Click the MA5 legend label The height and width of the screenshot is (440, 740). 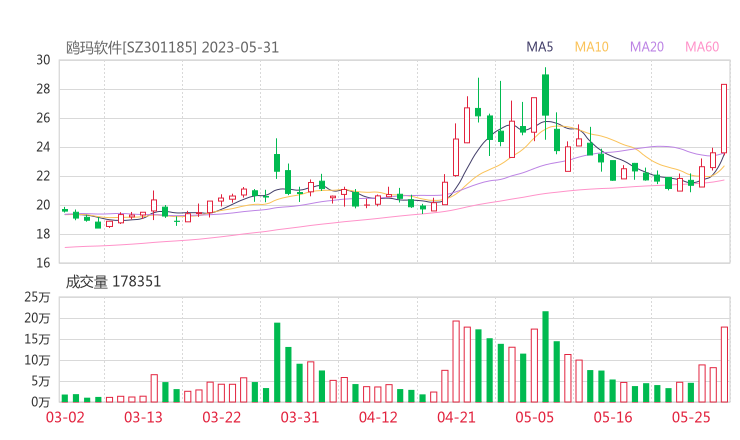point(539,47)
